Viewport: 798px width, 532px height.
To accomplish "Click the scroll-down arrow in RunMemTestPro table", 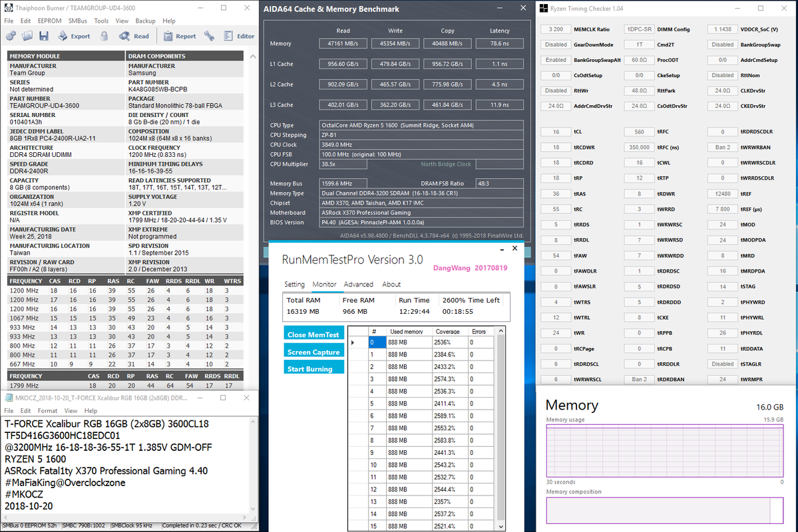I will coord(500,527).
